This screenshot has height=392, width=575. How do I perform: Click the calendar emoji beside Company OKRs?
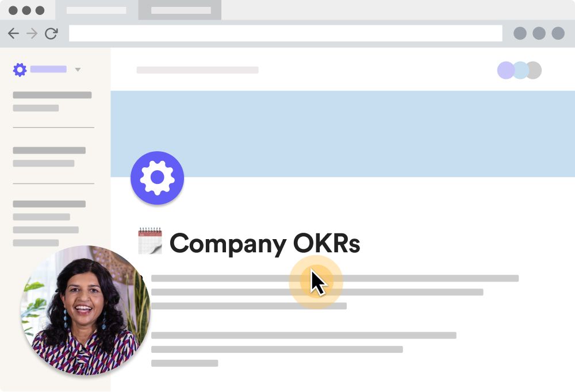click(150, 241)
